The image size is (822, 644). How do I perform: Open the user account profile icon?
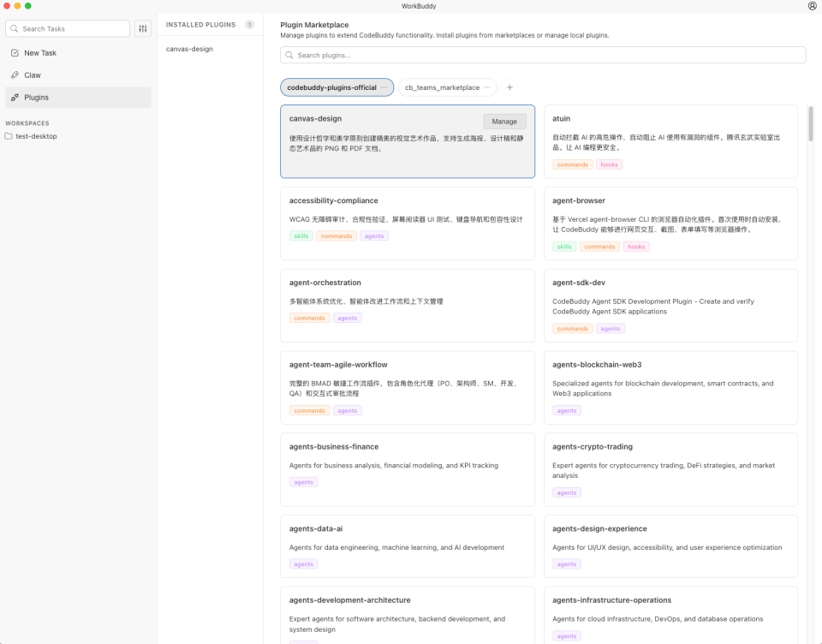[x=812, y=6]
